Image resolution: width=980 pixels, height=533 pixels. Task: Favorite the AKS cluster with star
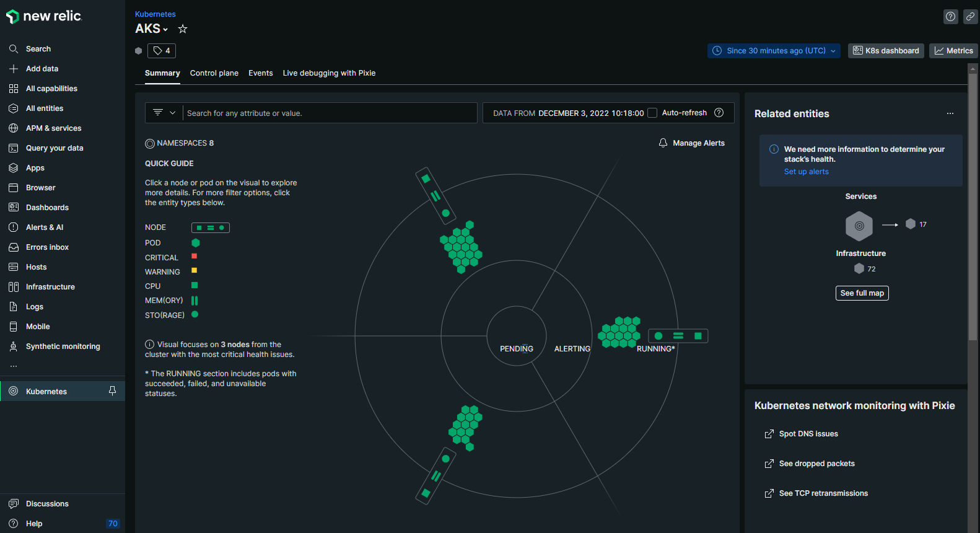click(x=183, y=29)
